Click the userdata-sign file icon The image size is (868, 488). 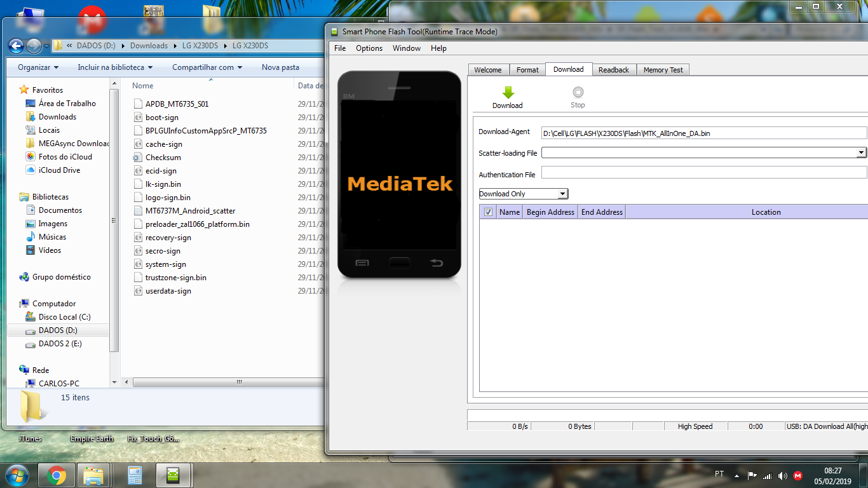(x=139, y=291)
